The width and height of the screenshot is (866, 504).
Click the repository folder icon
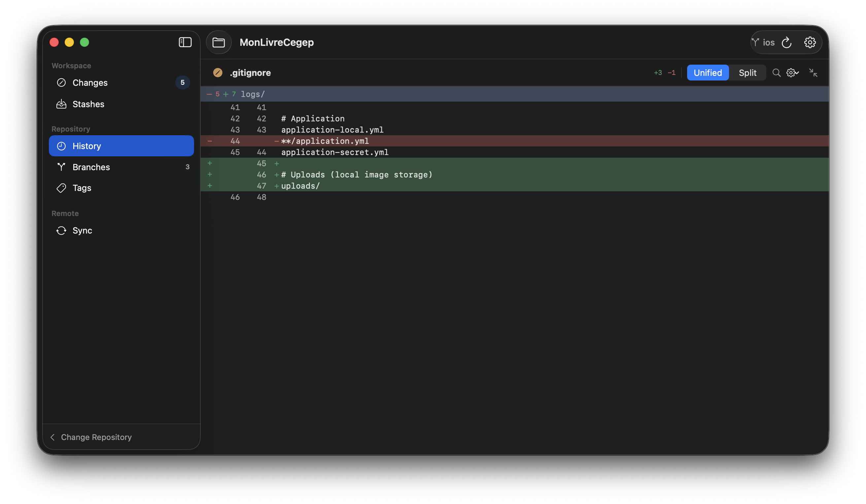[218, 42]
